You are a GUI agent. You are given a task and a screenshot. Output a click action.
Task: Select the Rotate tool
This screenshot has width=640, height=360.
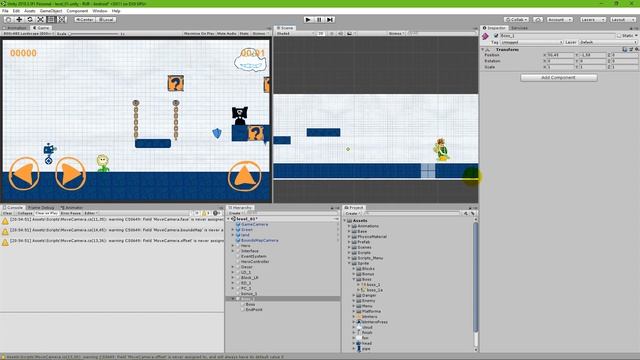[29, 20]
